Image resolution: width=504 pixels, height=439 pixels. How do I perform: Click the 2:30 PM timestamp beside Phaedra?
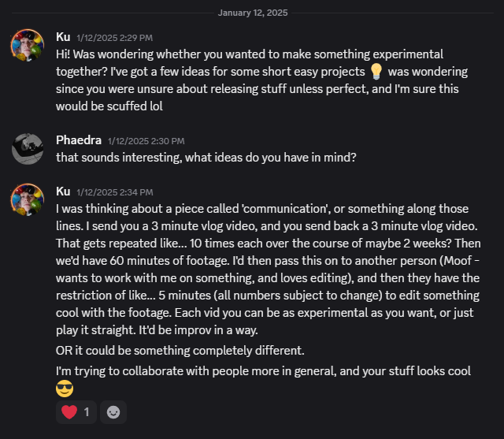(x=146, y=141)
